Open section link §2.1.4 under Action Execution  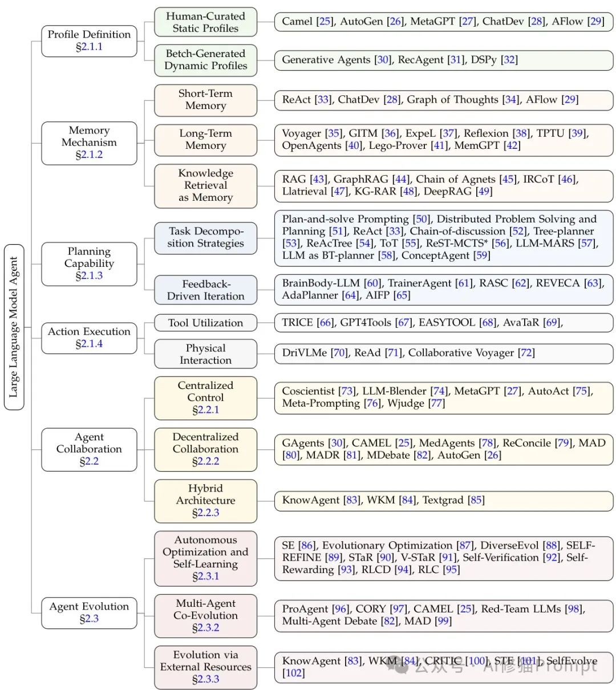pyautogui.click(x=89, y=343)
